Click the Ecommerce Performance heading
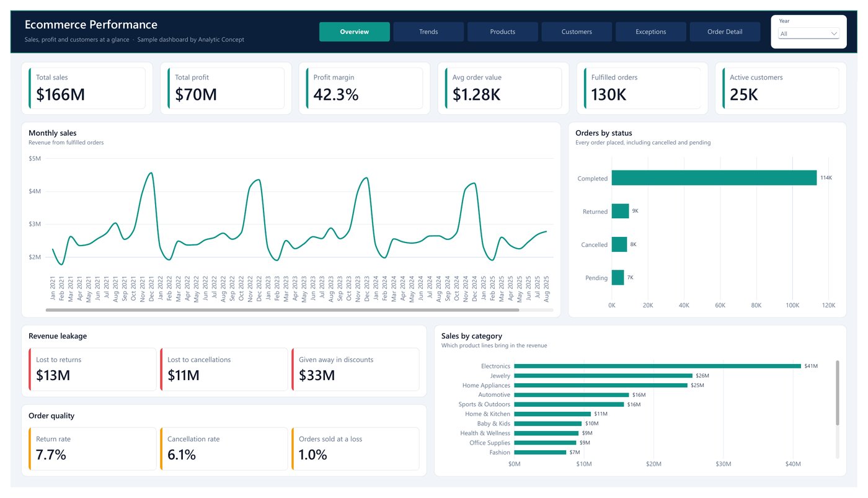This screenshot has width=868, height=498. pos(91,25)
